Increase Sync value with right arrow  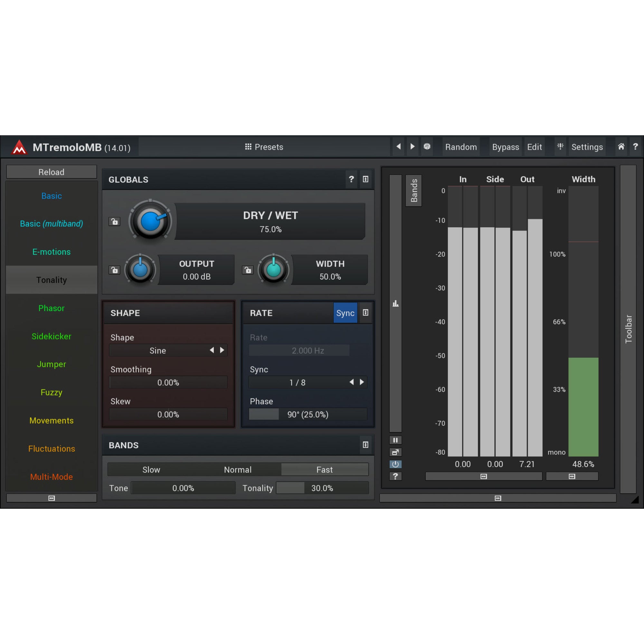click(362, 382)
